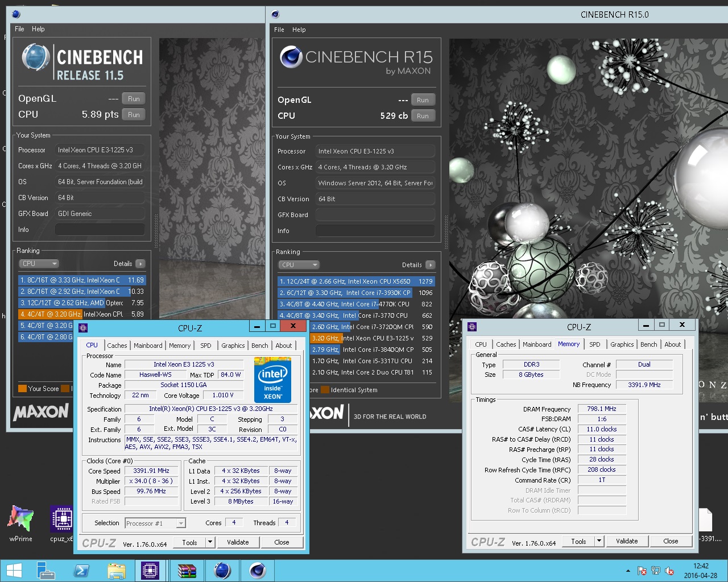The height and width of the screenshot is (582, 728).
Task: Click Tools button in left CPU-Z
Action: [189, 542]
